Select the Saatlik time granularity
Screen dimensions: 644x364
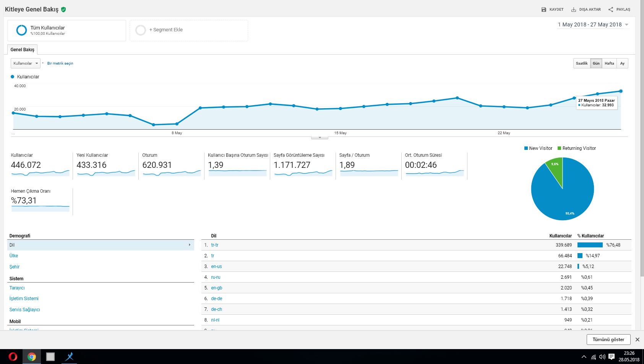pyautogui.click(x=582, y=63)
